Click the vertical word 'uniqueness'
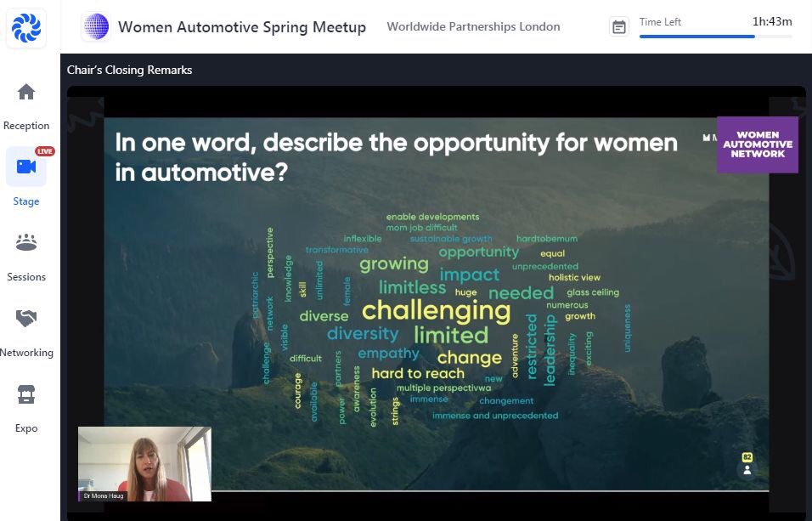Screen dimensions: 812x521 627,328
